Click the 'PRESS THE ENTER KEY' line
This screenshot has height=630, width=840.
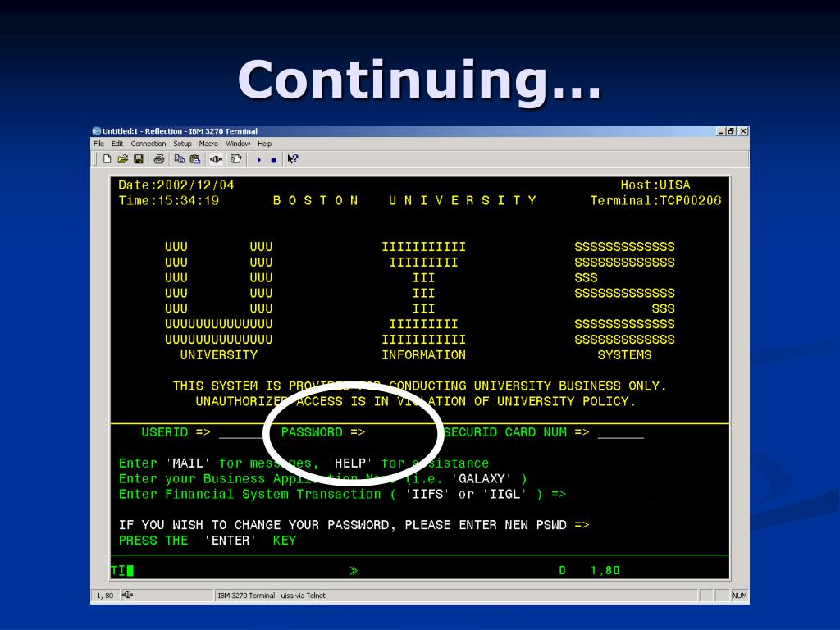[x=208, y=541]
